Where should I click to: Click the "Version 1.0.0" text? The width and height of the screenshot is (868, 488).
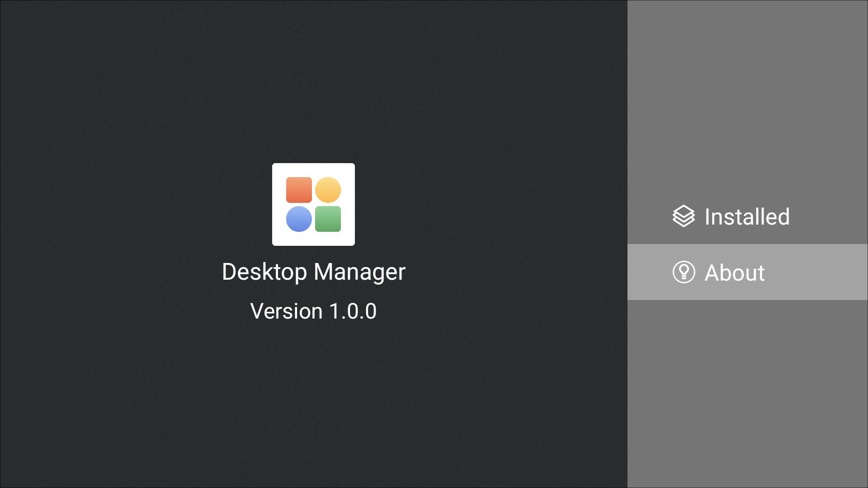(313, 311)
